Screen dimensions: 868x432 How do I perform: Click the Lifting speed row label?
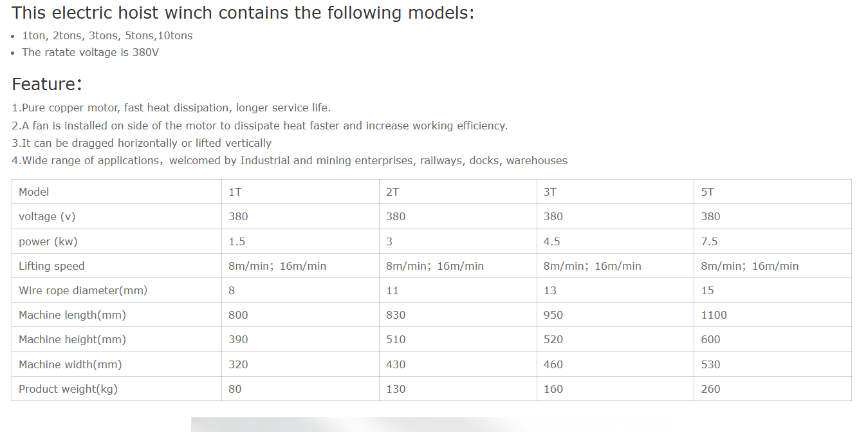[51, 266]
